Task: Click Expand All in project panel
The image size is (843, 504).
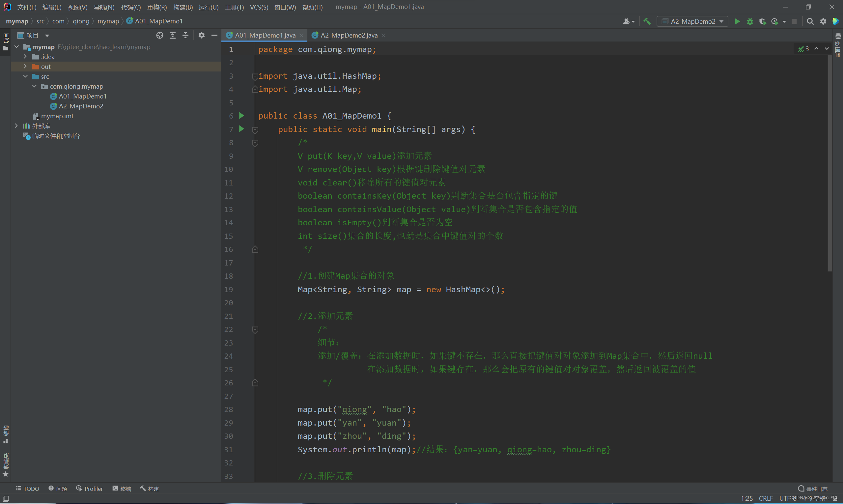Action: [x=173, y=35]
